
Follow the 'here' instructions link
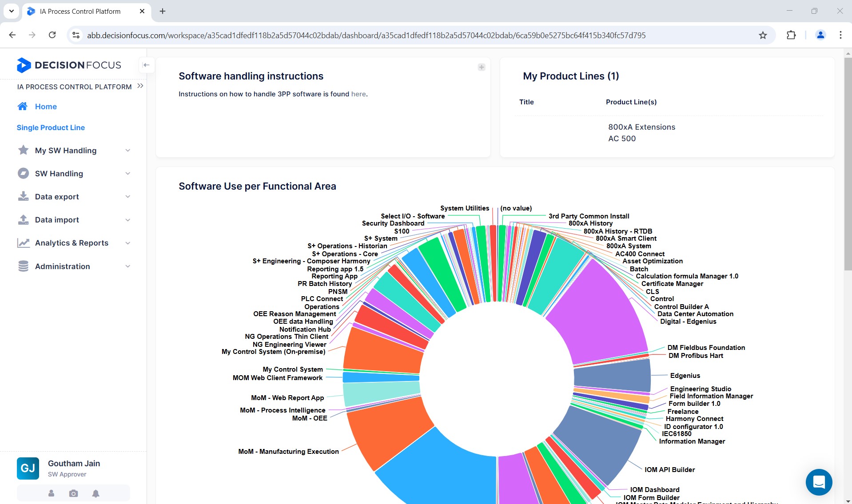[358, 94]
